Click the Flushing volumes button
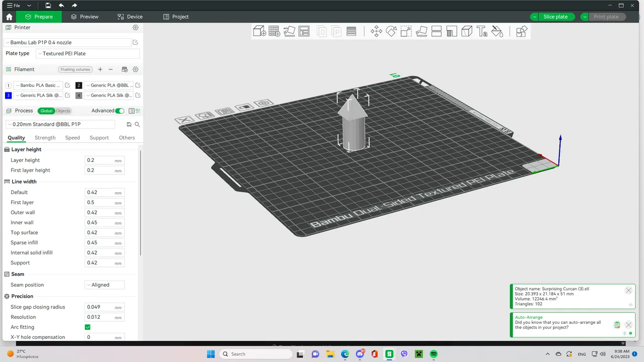This screenshot has width=644, height=362. (75, 69)
